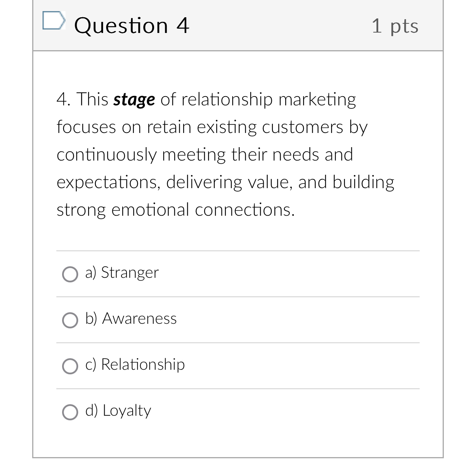Viewport: 476px width, 464px height.
Task: Click the '1 pts' point value
Action: [x=395, y=26]
